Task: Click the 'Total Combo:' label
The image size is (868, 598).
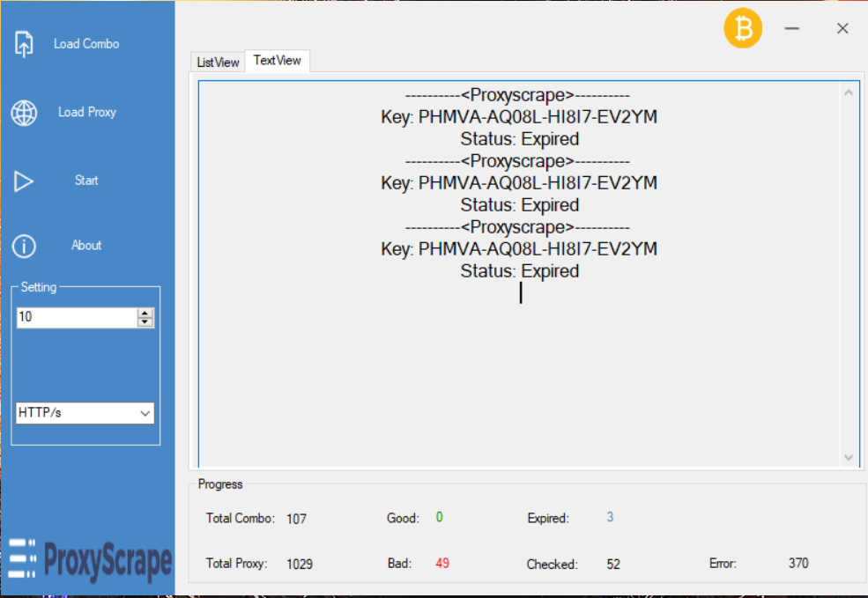Action: point(241,519)
